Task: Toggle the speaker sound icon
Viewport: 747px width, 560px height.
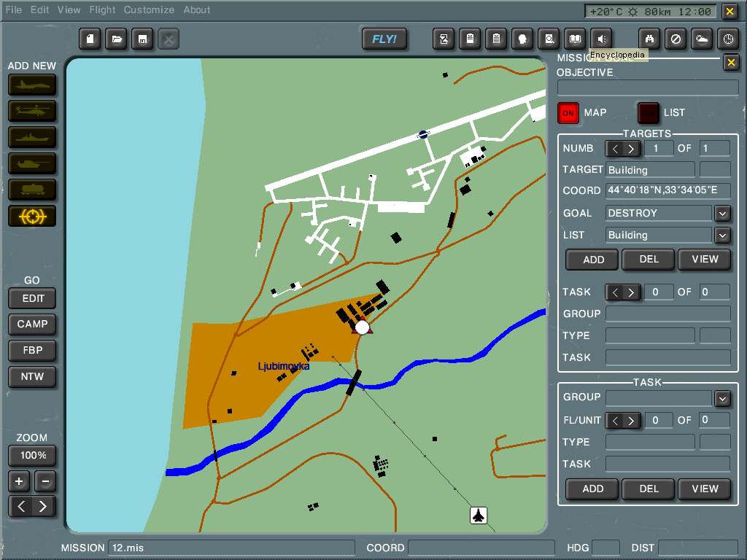Action: coord(601,39)
